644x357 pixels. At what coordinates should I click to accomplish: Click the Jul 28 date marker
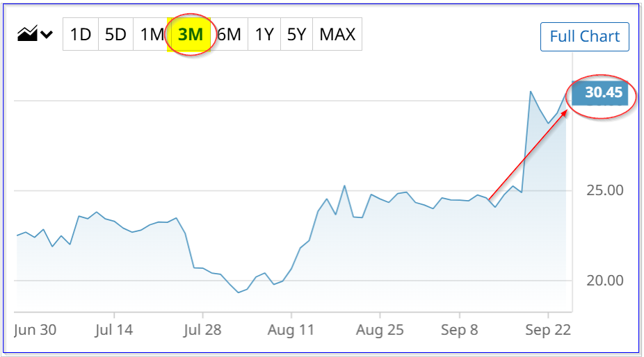202,330
